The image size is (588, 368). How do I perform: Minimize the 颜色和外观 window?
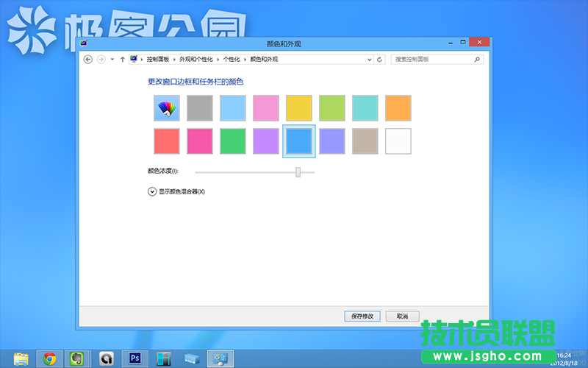pos(451,43)
